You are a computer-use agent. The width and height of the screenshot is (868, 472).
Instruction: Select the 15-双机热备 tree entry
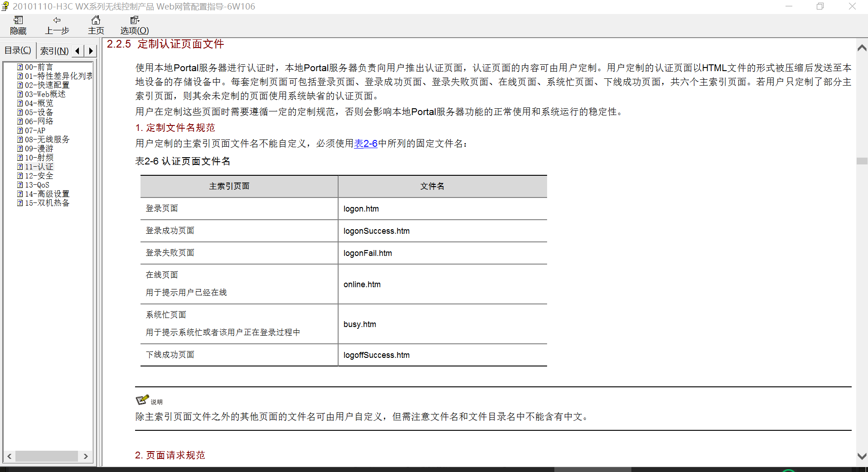[47, 202]
